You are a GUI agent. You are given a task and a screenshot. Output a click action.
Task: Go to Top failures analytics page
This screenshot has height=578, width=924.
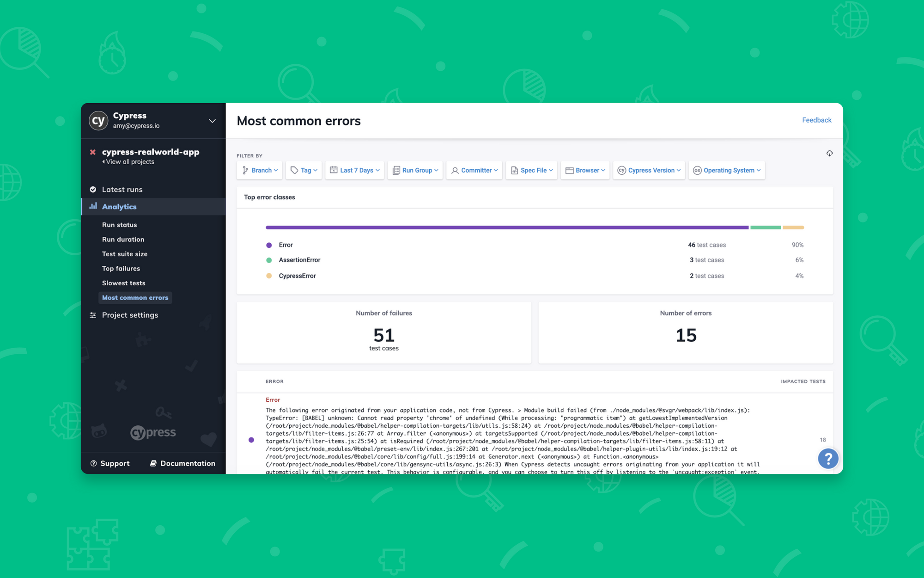(121, 269)
